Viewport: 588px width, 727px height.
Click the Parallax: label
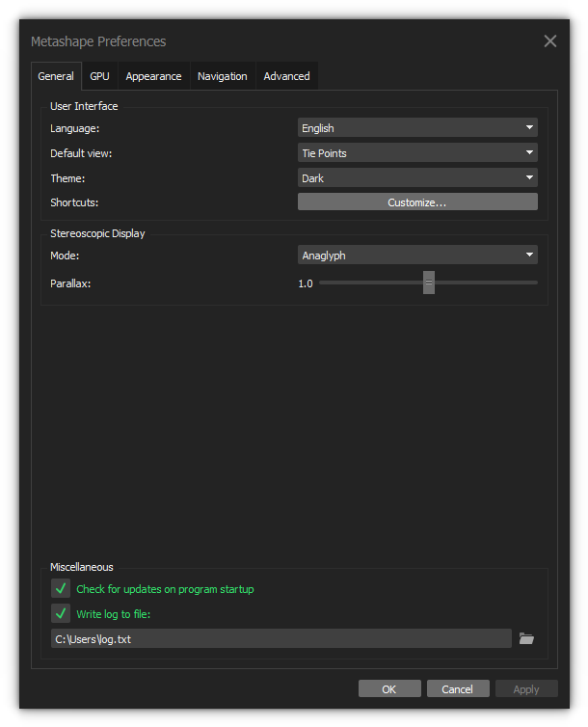point(70,283)
